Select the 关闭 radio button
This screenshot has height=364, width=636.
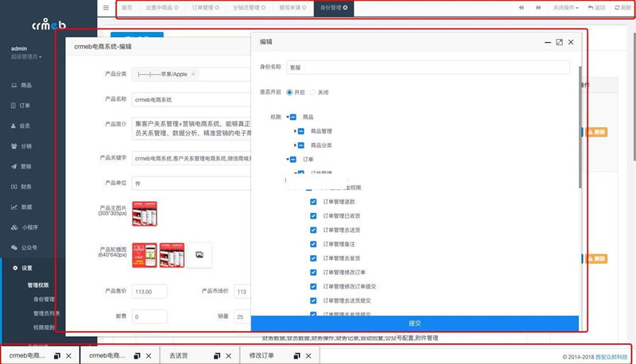[x=313, y=92]
